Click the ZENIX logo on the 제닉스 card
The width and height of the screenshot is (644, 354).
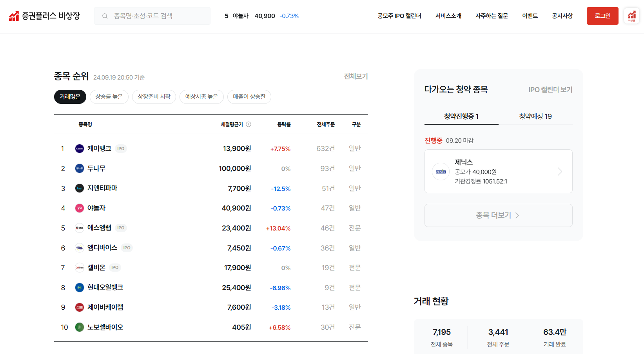[x=441, y=171]
